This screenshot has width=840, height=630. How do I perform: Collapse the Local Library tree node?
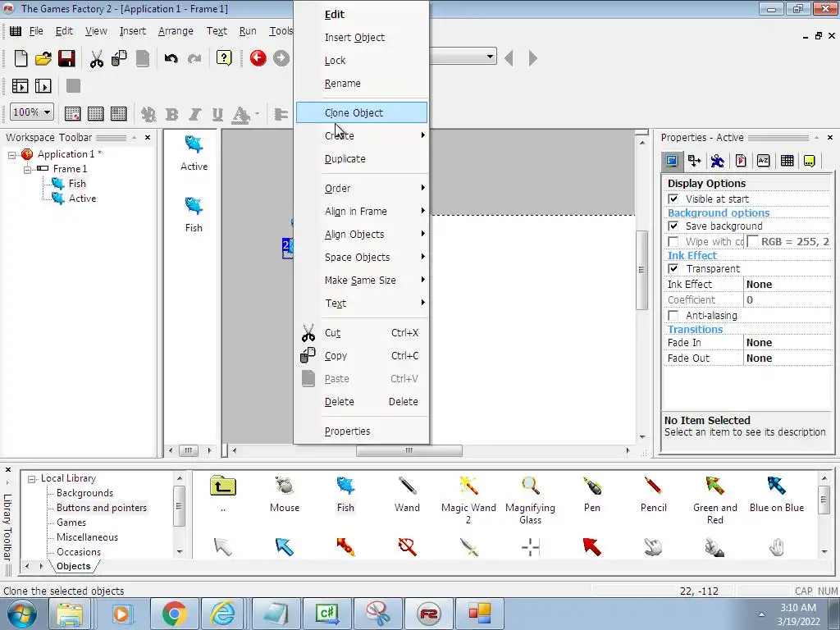coord(32,479)
